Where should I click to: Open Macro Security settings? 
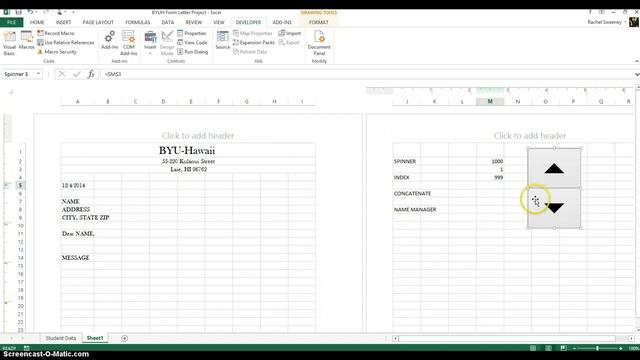(x=57, y=52)
